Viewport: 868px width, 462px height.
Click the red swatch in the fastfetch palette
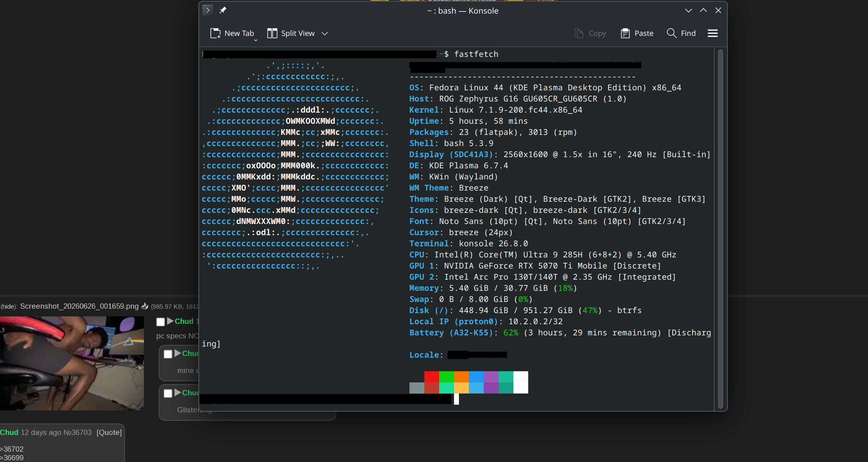click(x=432, y=377)
